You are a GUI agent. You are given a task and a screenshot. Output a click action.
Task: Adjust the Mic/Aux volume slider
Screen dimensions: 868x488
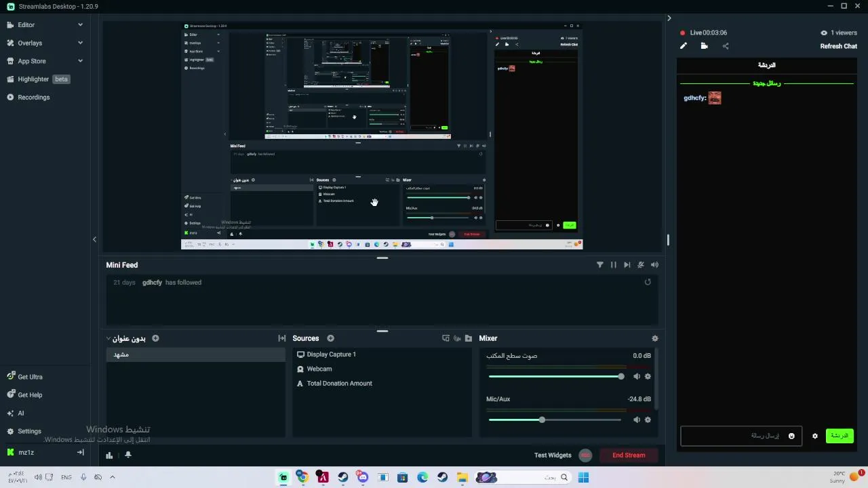(555, 420)
